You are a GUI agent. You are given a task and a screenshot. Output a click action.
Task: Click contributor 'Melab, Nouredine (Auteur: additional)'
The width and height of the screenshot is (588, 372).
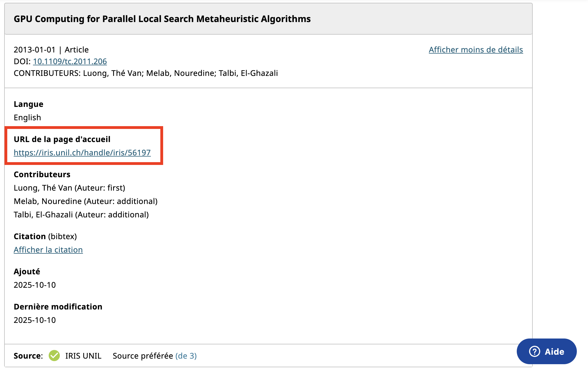tap(85, 201)
